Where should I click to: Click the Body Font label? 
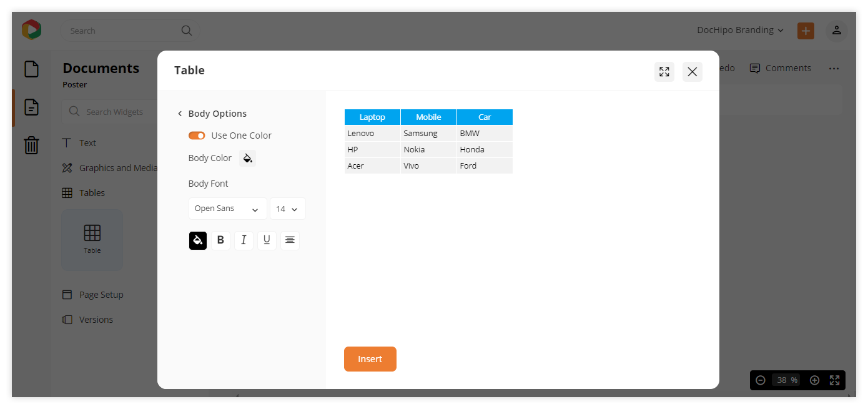click(x=208, y=184)
